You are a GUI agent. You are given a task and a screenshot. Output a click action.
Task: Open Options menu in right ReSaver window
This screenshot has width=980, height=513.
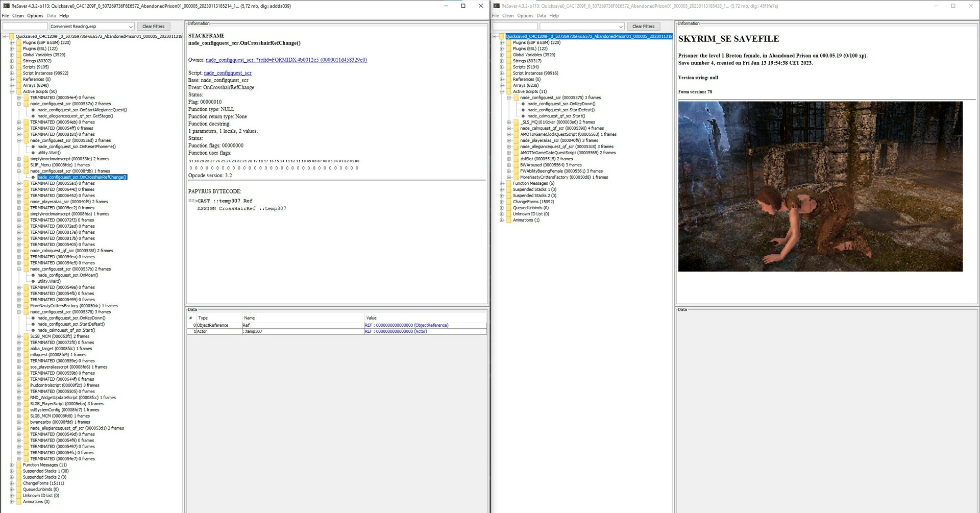(x=525, y=16)
